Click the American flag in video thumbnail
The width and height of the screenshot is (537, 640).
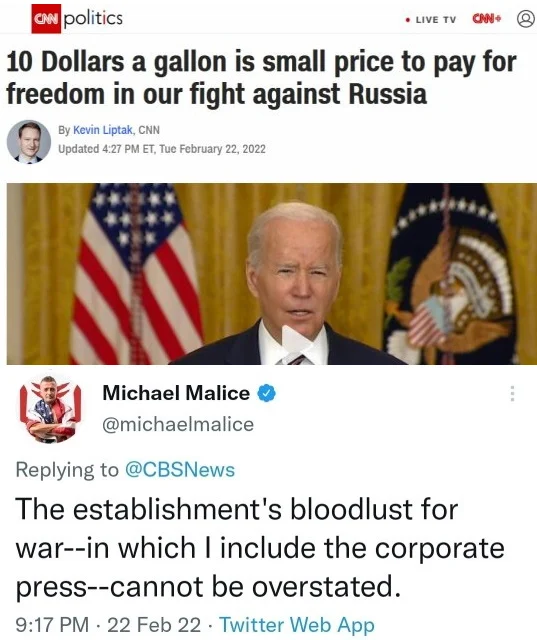pos(136,273)
